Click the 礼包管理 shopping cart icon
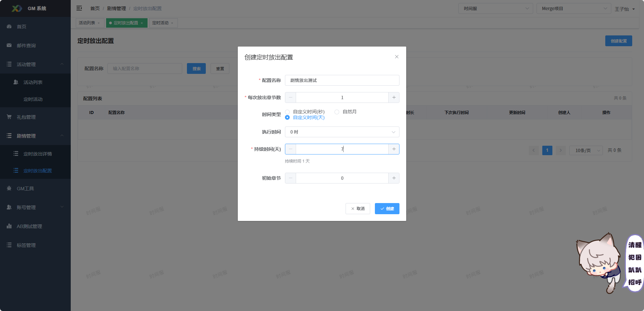This screenshot has height=311, width=644. pos(9,117)
